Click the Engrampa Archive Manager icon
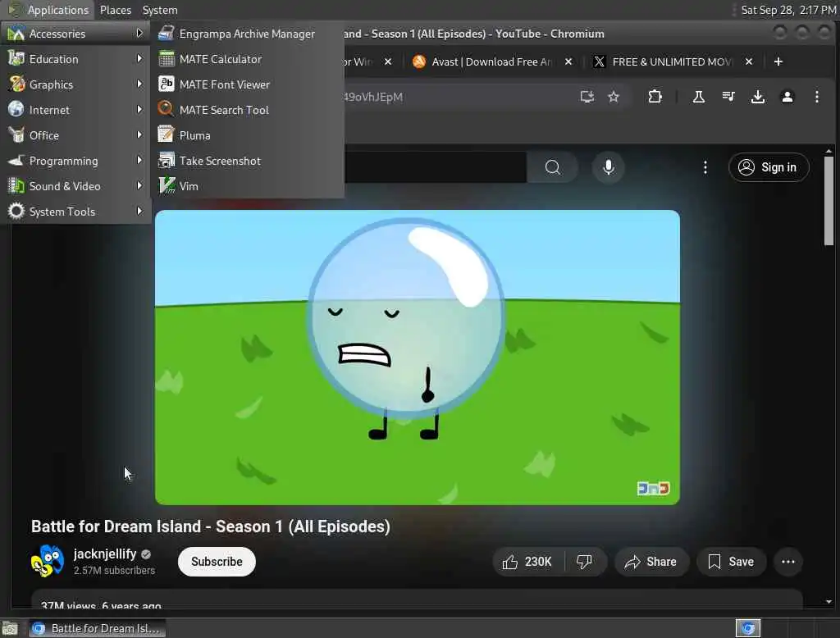Image resolution: width=840 pixels, height=638 pixels. [x=166, y=34]
